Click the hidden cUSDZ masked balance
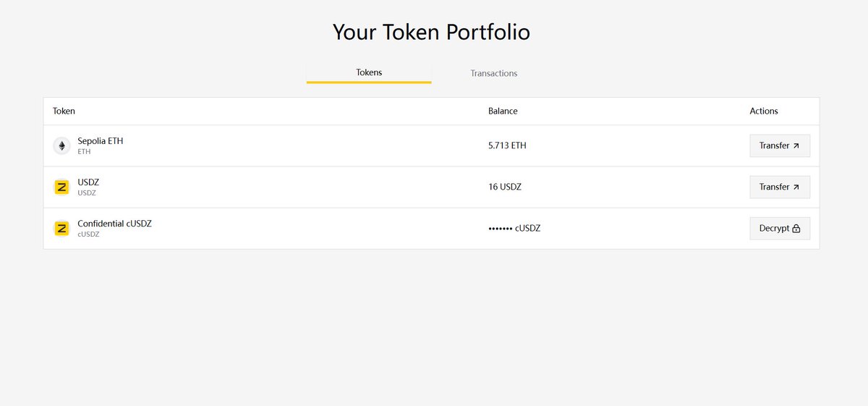 [514, 228]
